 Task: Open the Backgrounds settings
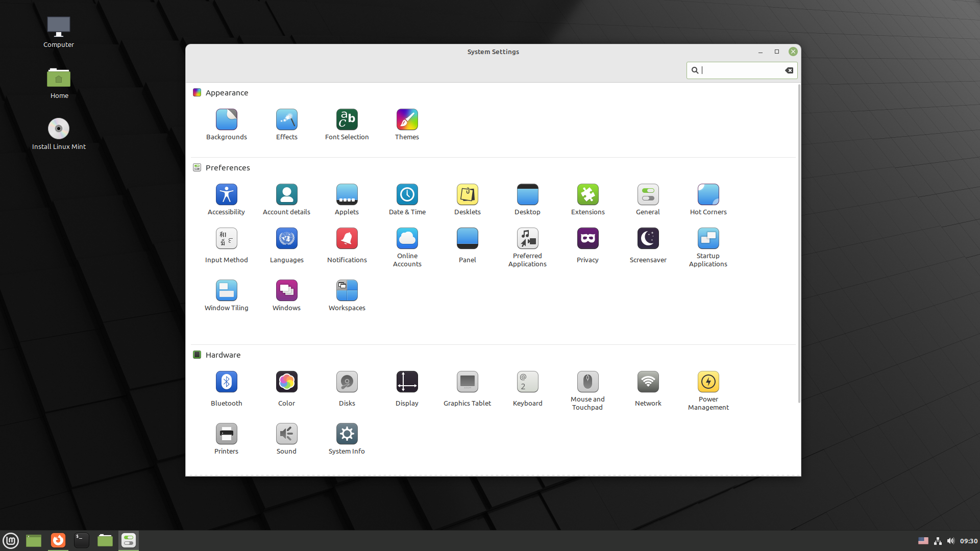click(x=226, y=124)
